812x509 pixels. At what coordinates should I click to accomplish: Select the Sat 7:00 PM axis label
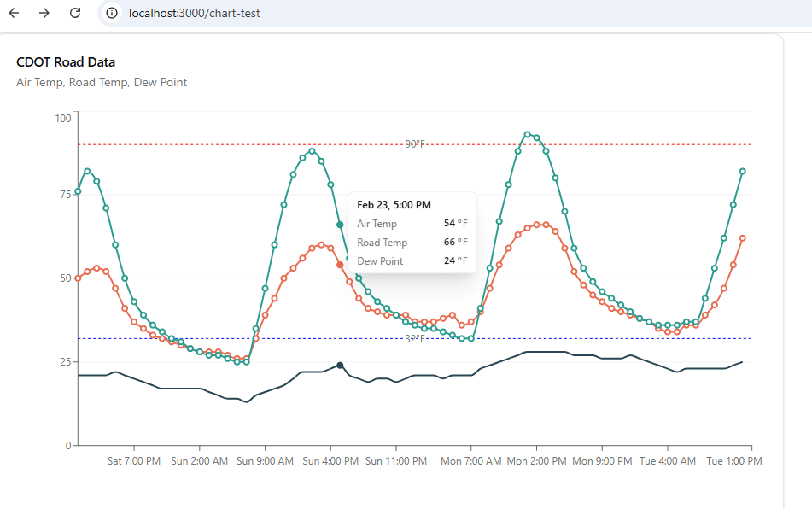134,460
